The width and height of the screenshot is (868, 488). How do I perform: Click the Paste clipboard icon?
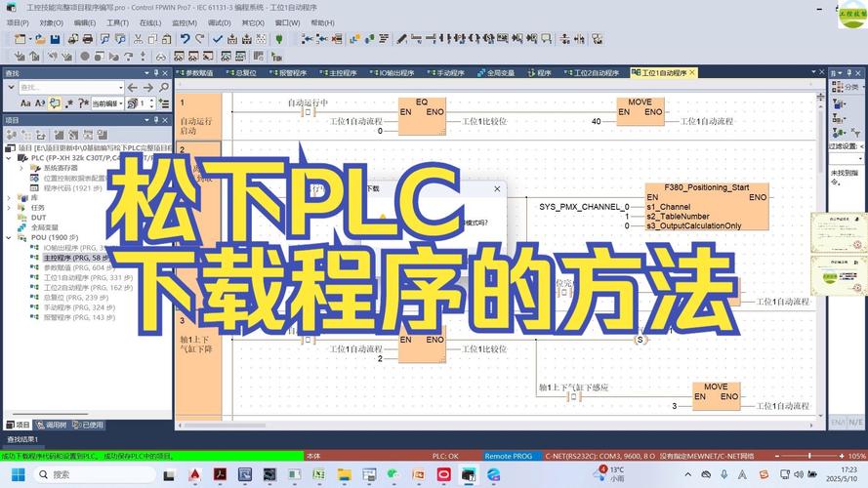(x=166, y=39)
